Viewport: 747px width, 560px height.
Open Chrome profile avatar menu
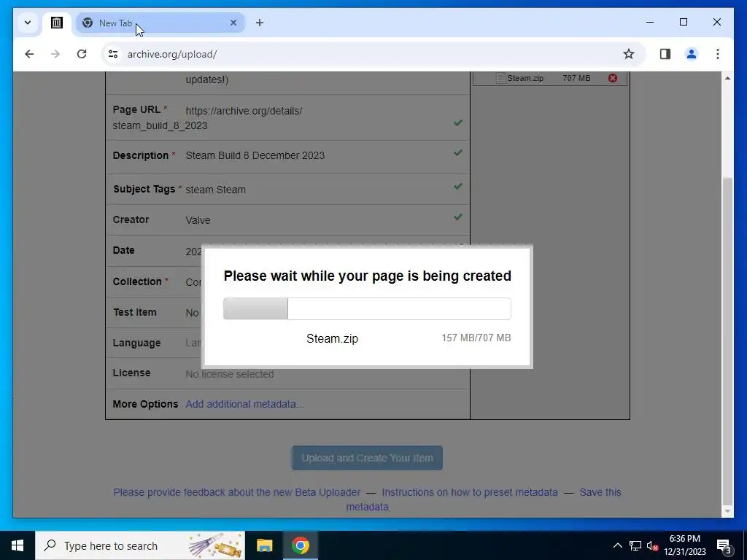click(692, 54)
